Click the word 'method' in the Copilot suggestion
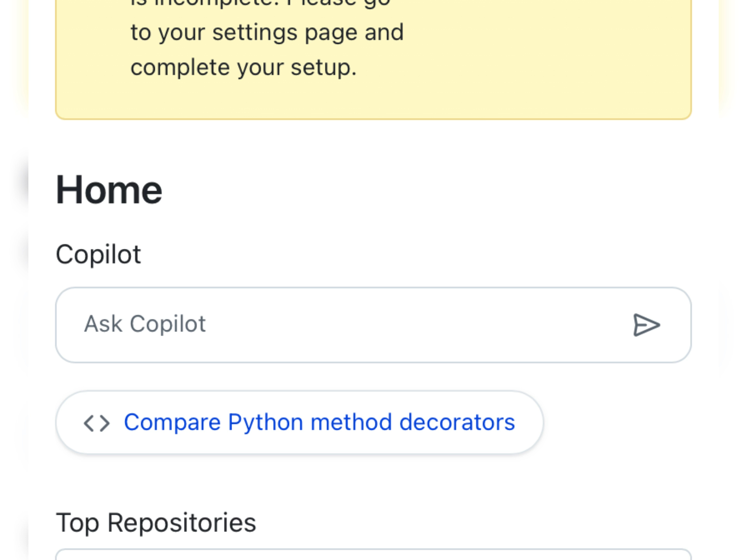Screen dimensions: 747x560 (351, 422)
